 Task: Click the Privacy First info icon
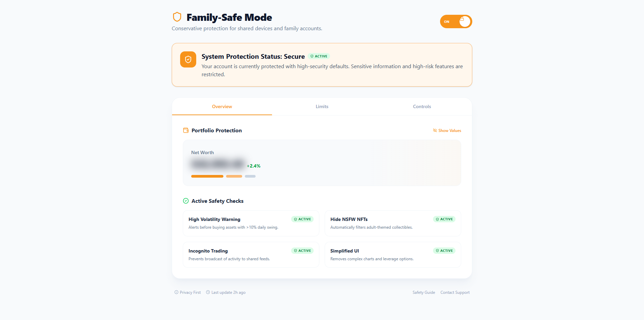click(176, 292)
